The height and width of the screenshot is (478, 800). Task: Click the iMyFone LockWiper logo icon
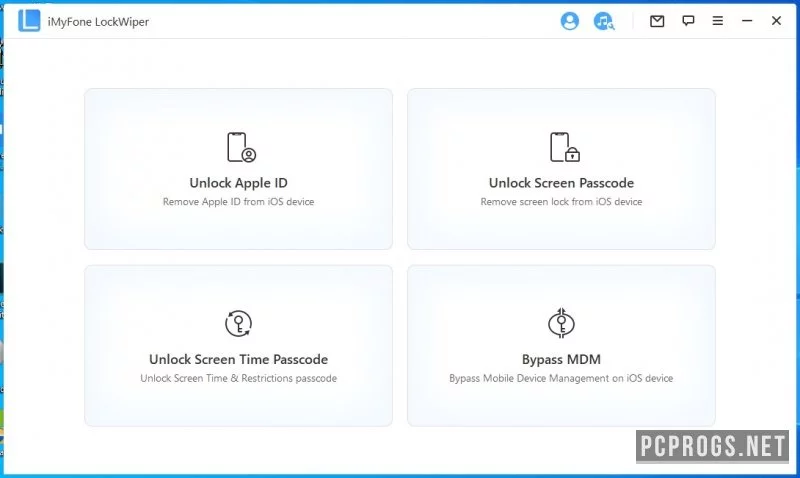click(29, 21)
